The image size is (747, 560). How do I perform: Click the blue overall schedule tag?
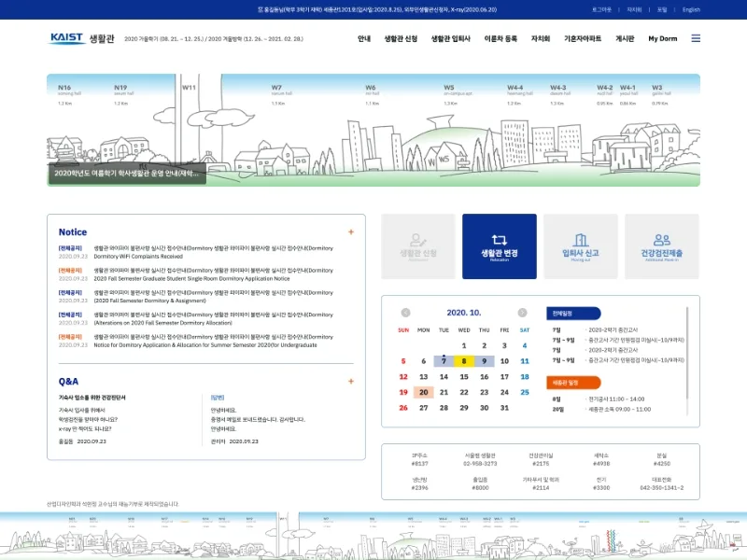click(x=573, y=314)
